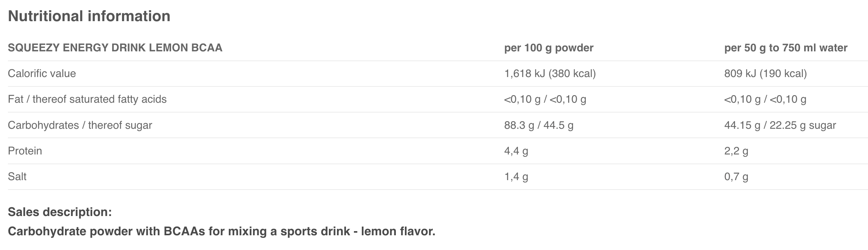The width and height of the screenshot is (868, 250).
Task: Click the "per 100 g powder" column header
Action: pyautogui.click(x=549, y=48)
